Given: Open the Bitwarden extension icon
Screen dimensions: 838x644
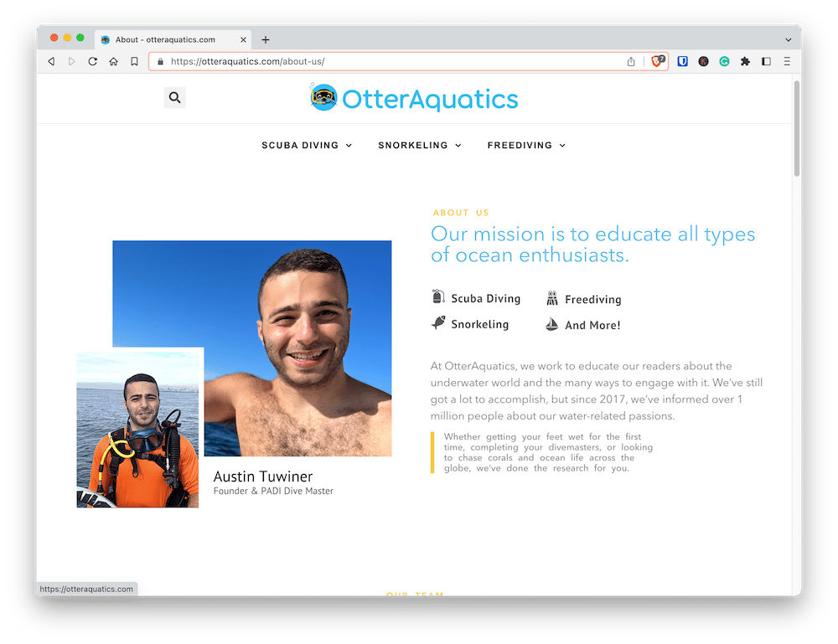Looking at the screenshot, I should [x=682, y=61].
